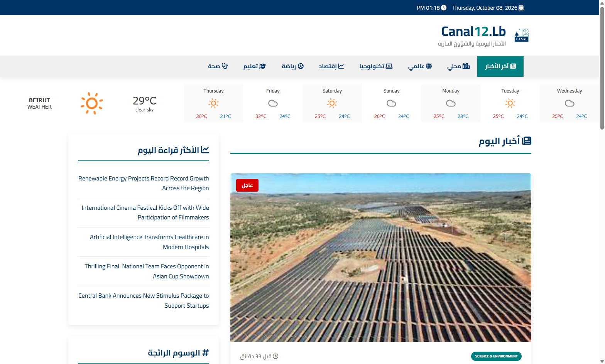Open Thrilling Final National Team article
This screenshot has width=605, height=364.
coord(147,271)
